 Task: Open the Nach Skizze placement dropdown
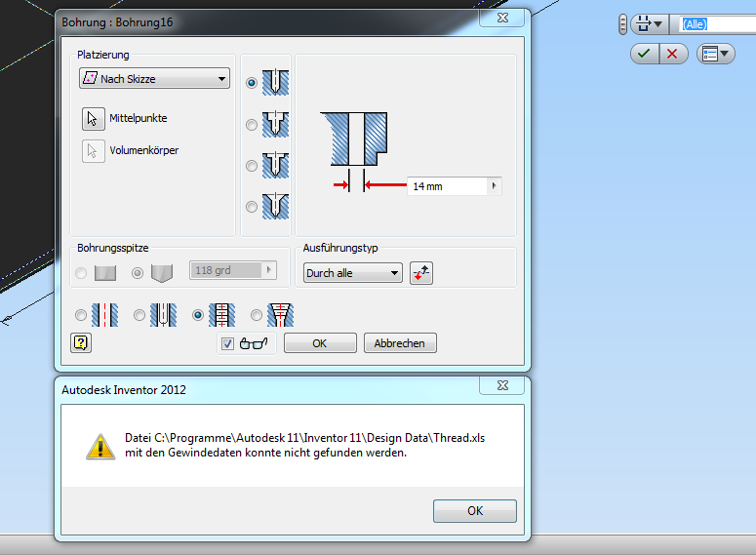[154, 78]
